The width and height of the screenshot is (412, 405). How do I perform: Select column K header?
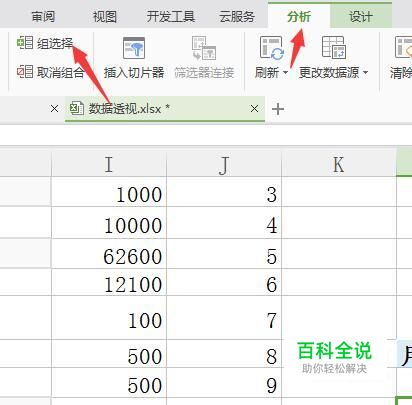[x=339, y=164]
